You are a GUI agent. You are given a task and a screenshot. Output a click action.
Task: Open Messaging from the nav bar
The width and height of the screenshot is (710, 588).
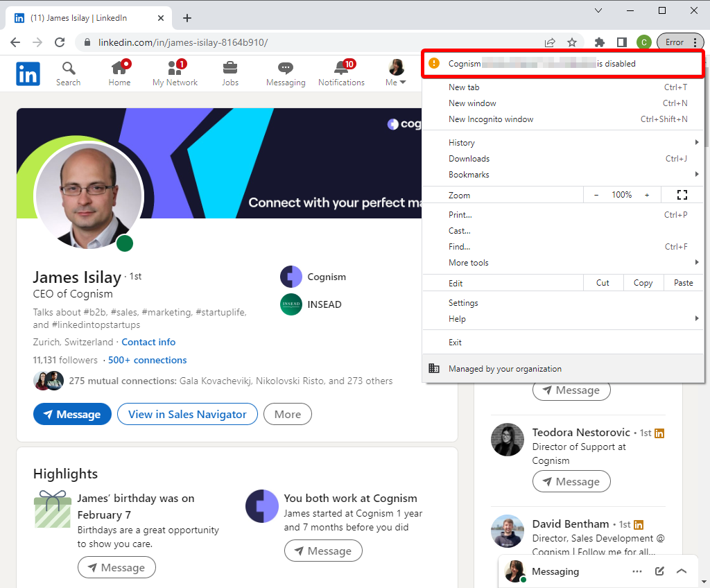pyautogui.click(x=286, y=73)
